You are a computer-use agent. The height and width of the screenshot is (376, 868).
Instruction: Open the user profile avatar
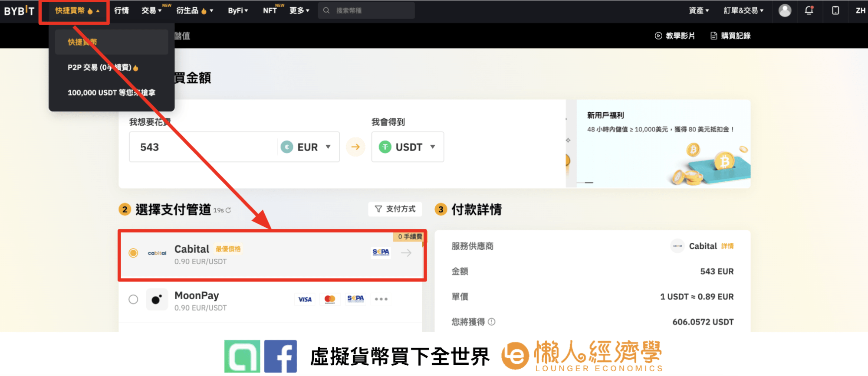(785, 10)
